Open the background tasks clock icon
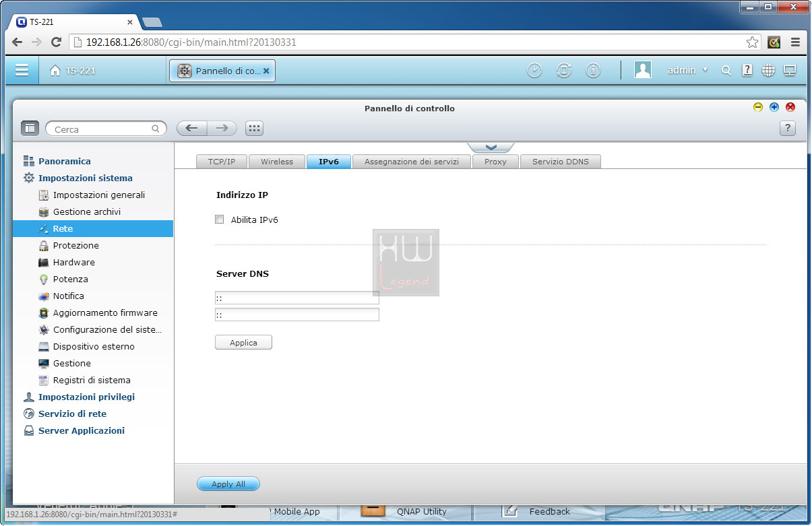The height and width of the screenshot is (526, 812). coord(534,70)
